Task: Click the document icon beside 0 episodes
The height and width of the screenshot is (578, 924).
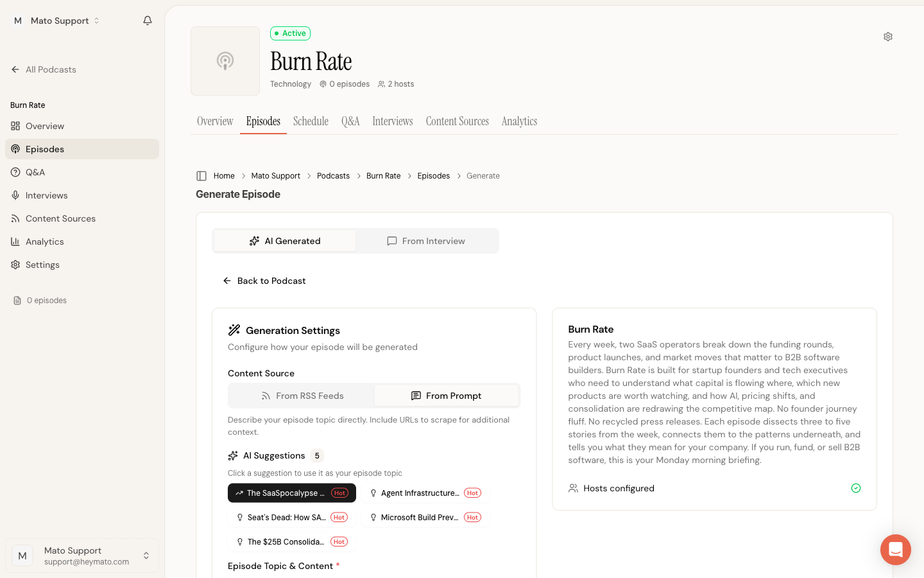Action: (17, 301)
